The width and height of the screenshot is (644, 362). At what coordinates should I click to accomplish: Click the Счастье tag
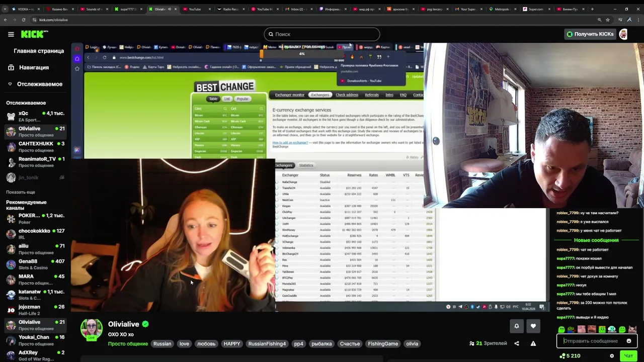click(x=350, y=344)
